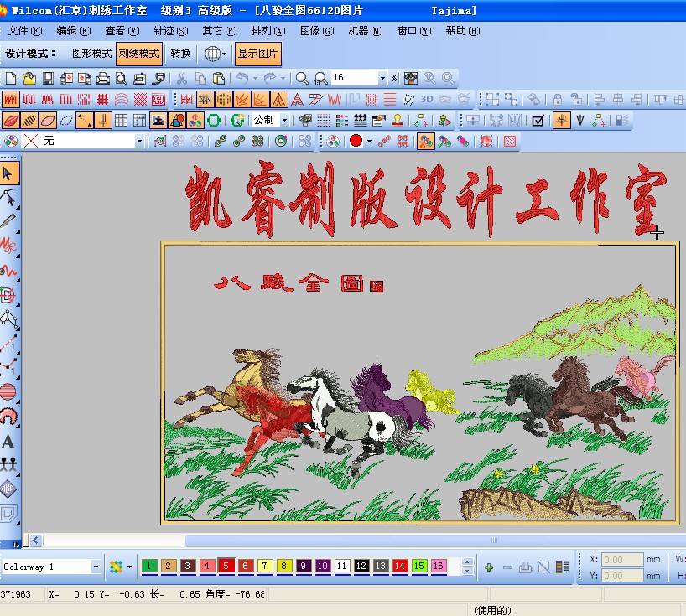
Task: Toggle 刺绣模式 embroidery mode
Action: click(139, 54)
